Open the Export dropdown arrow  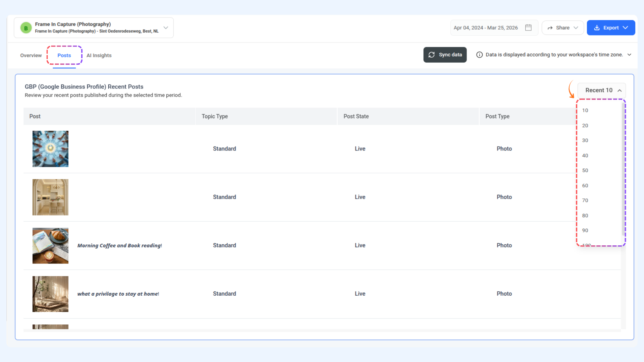(626, 28)
